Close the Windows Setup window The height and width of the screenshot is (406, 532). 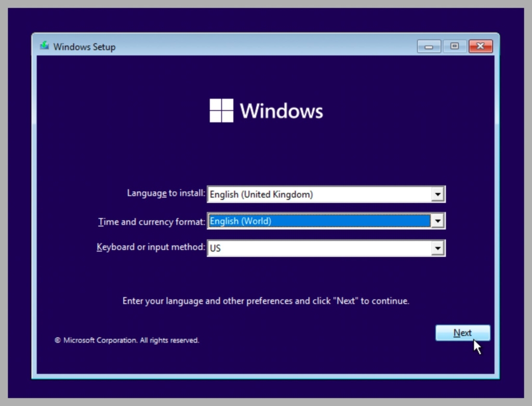point(480,47)
